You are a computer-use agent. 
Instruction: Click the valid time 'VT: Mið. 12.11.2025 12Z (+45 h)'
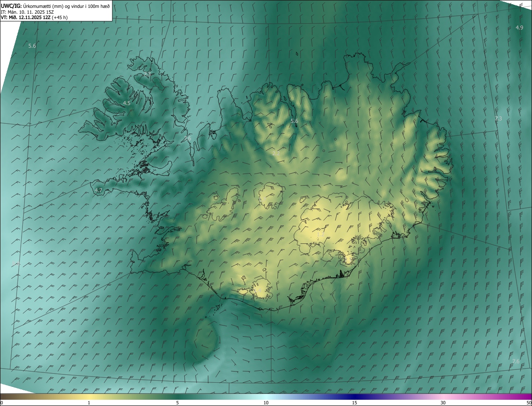[34, 17]
